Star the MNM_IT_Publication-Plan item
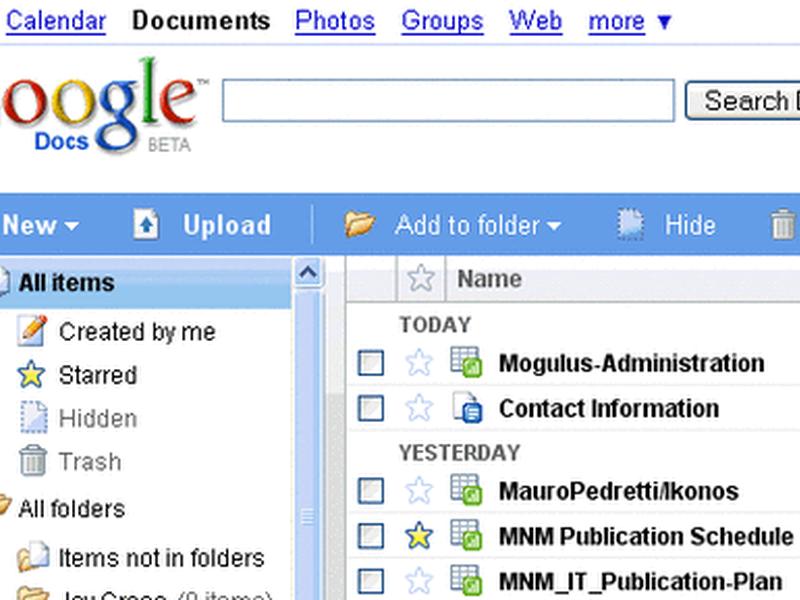800x600 pixels. (x=419, y=580)
